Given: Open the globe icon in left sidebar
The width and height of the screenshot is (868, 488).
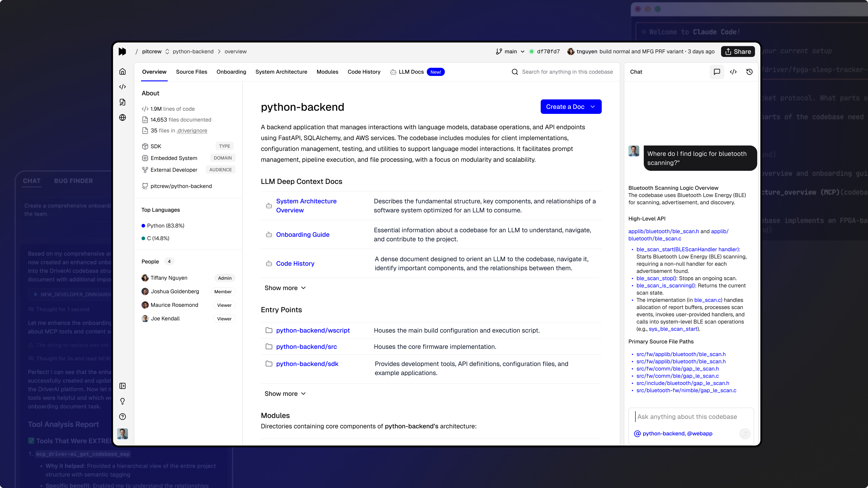Looking at the screenshot, I should (123, 117).
